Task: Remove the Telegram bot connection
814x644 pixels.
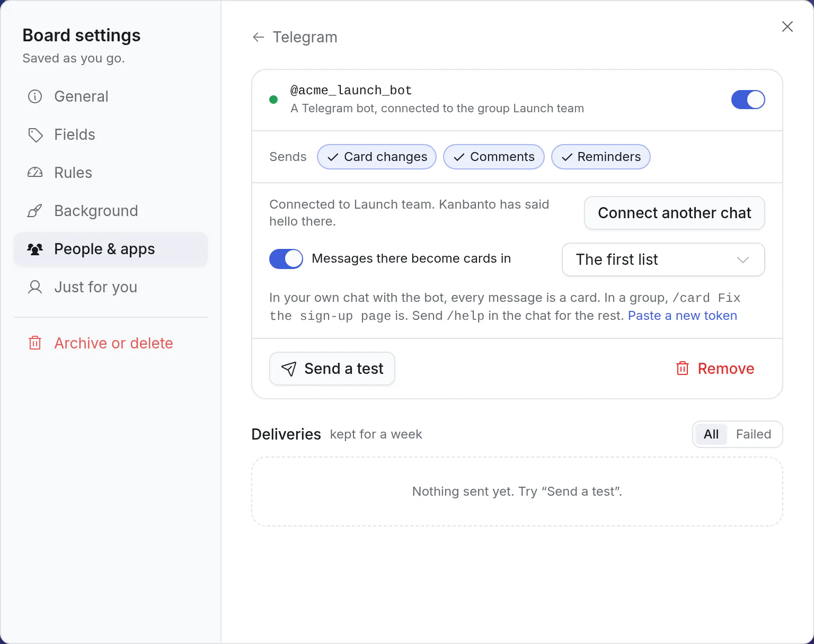Action: (x=715, y=369)
